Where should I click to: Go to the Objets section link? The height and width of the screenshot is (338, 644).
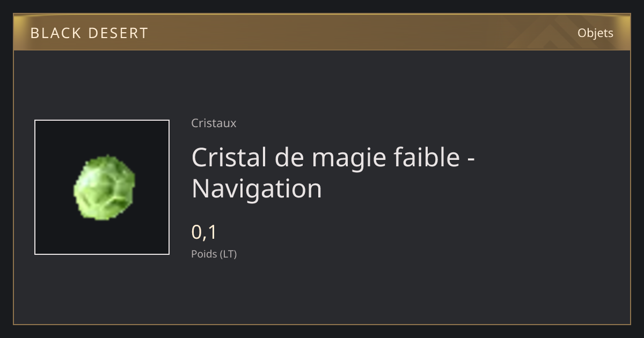(x=595, y=33)
